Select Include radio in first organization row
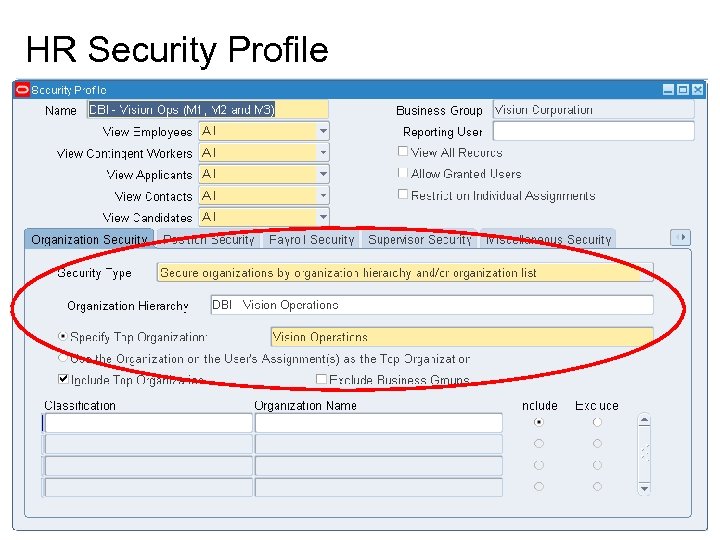This screenshot has width=720, height=540. coord(539,422)
